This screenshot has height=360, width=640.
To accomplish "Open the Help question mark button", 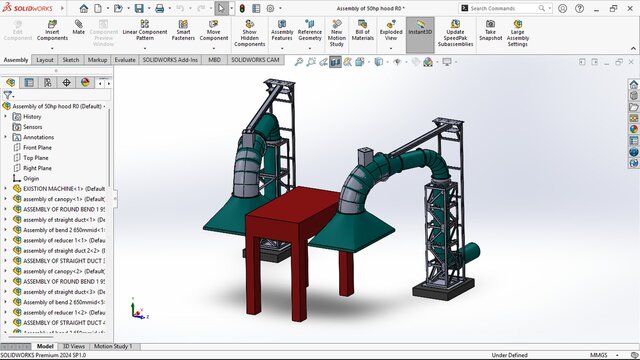I will pos(579,8).
